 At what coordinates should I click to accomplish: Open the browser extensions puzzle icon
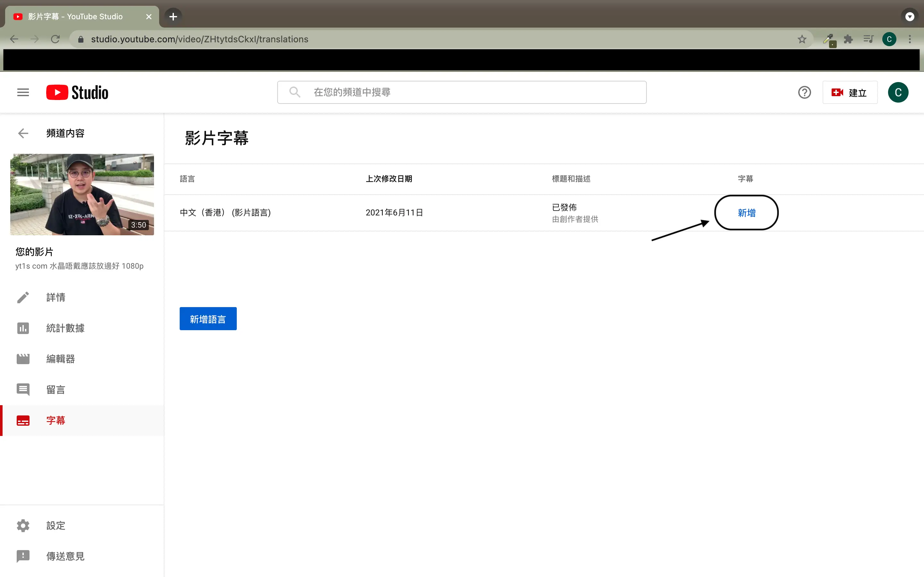coord(848,39)
